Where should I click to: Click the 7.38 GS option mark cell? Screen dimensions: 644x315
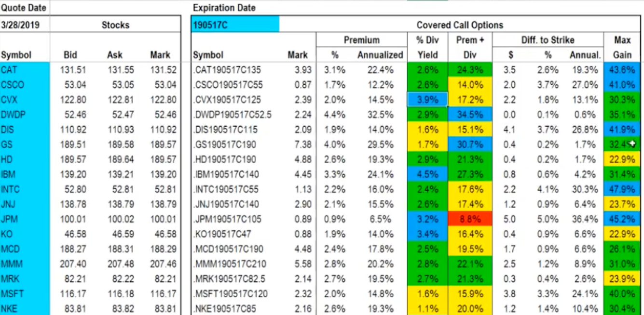point(298,144)
